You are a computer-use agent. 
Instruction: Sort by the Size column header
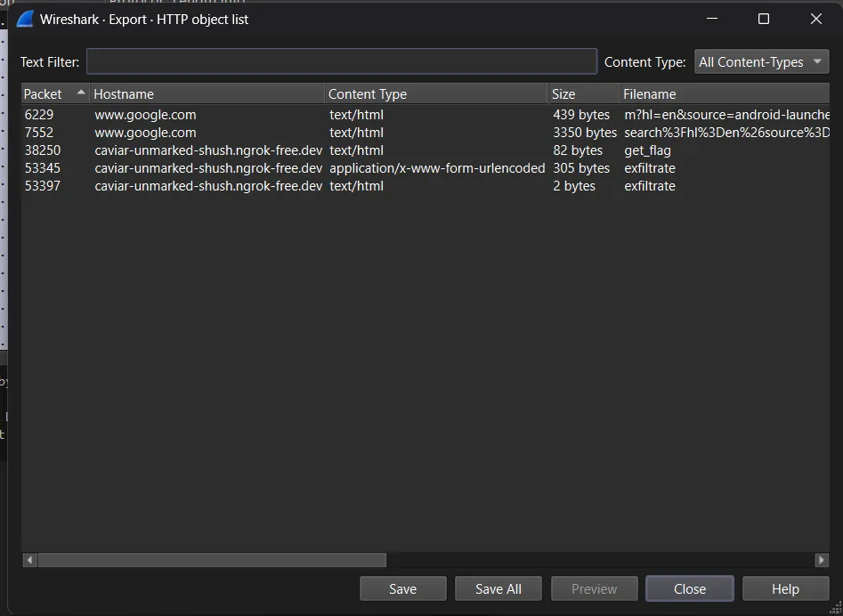pyautogui.click(x=583, y=93)
